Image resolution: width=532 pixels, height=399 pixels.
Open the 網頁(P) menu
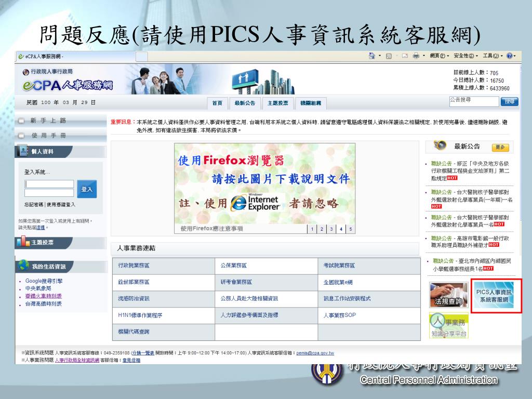coord(440,56)
